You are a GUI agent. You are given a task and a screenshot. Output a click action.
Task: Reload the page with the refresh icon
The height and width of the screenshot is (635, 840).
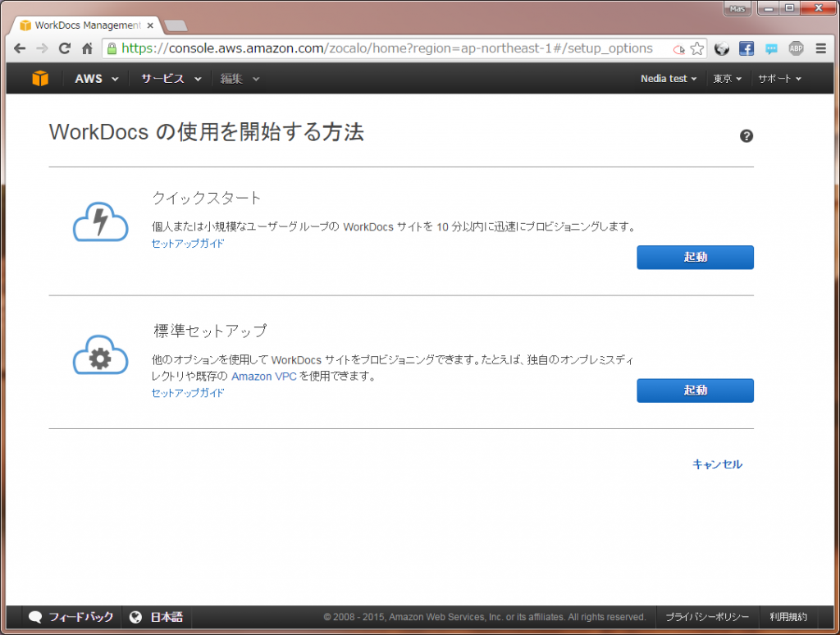pyautogui.click(x=64, y=48)
